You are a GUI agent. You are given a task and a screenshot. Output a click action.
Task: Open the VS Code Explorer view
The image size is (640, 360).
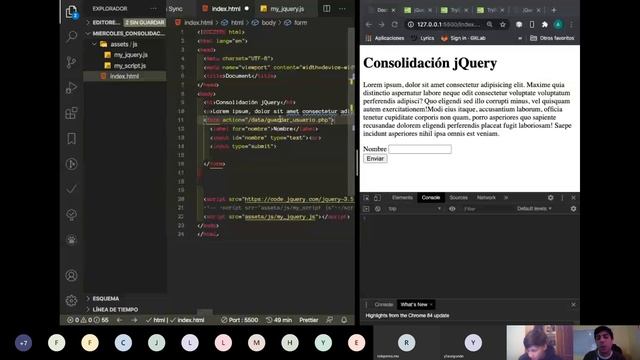(x=71, y=11)
